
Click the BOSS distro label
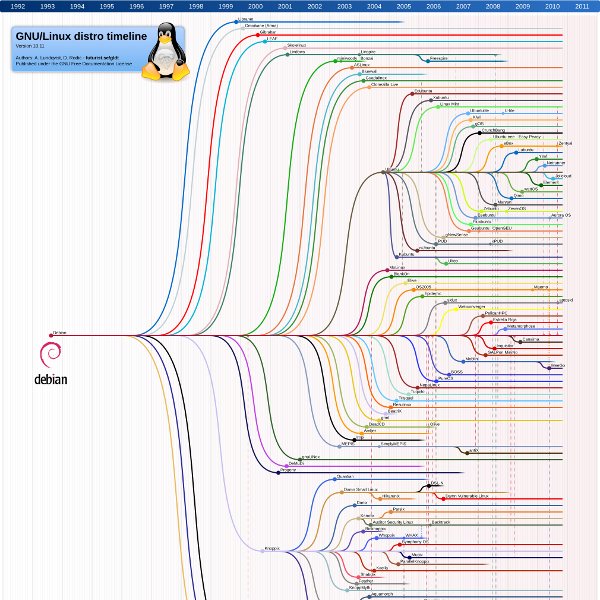tap(457, 372)
